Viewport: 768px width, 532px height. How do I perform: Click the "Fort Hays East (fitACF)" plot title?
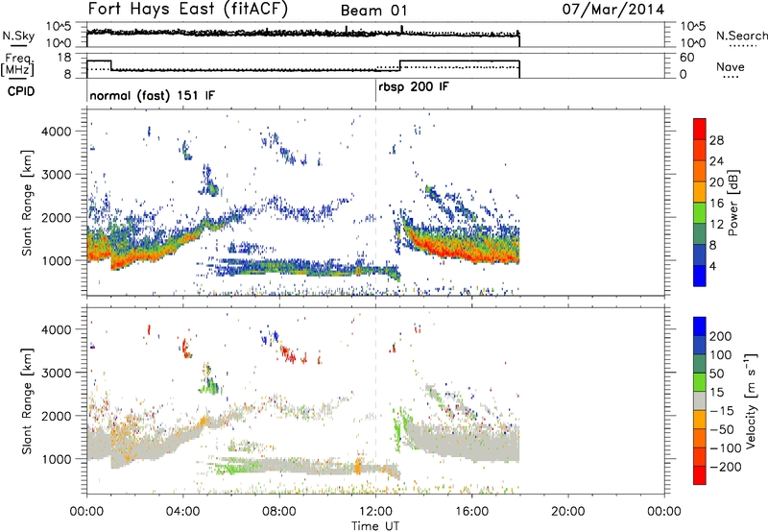[x=188, y=10]
